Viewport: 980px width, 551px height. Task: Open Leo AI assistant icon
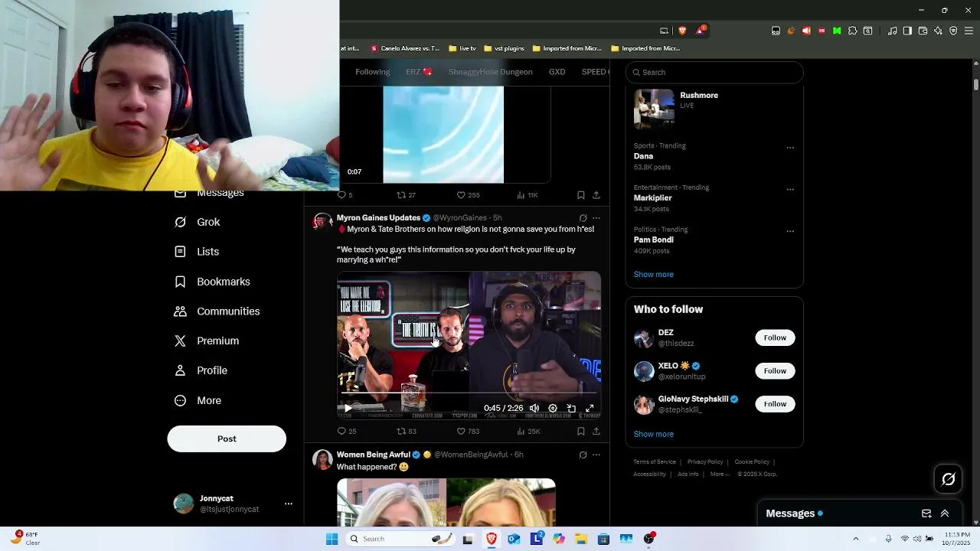(938, 31)
